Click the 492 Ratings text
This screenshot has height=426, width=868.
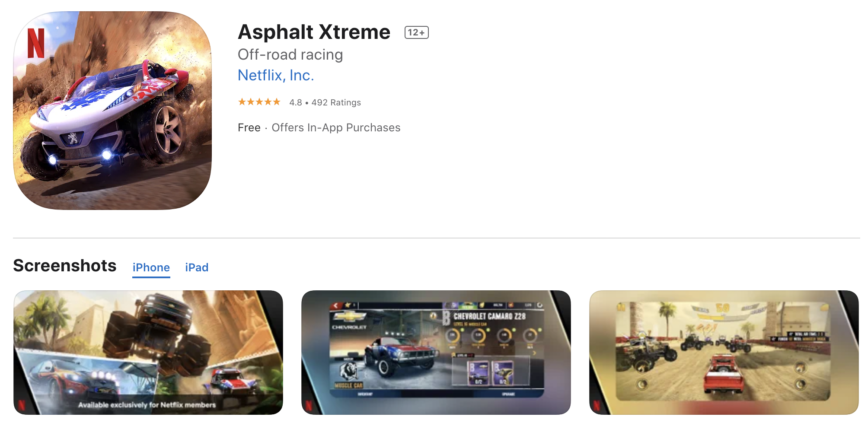pos(336,102)
